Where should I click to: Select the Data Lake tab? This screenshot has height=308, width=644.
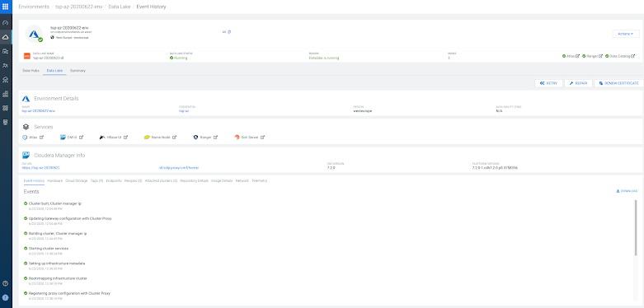[x=54, y=71]
